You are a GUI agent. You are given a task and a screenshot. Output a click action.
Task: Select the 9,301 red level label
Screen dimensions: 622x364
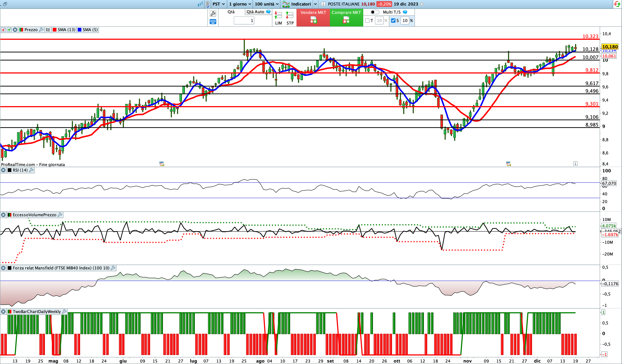pos(592,104)
